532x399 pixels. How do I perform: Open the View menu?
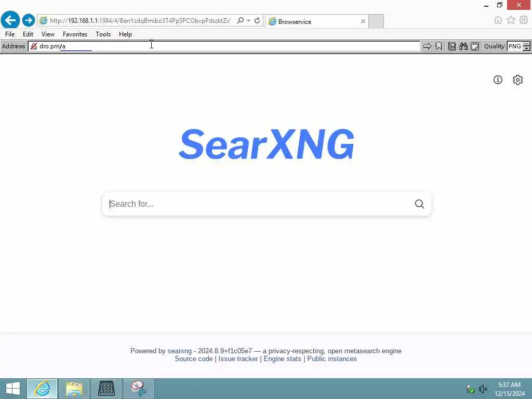[48, 34]
